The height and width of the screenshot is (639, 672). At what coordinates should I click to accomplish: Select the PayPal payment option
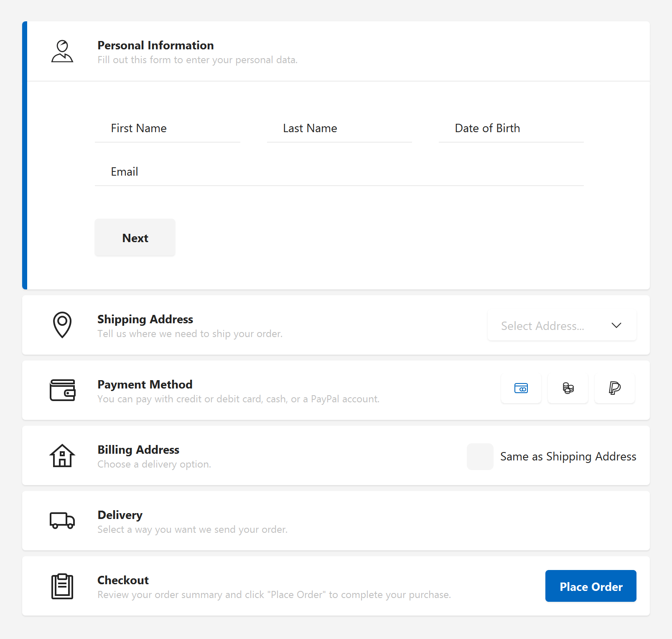[615, 388]
